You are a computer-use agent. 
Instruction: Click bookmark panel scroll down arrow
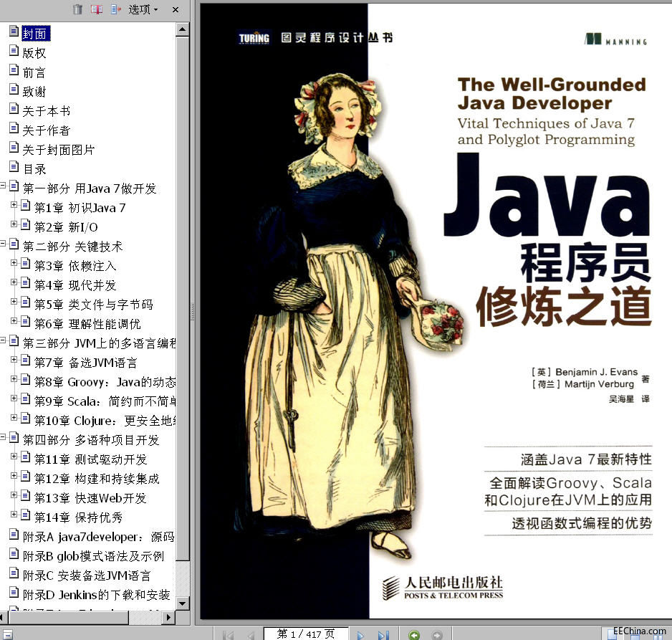(182, 603)
